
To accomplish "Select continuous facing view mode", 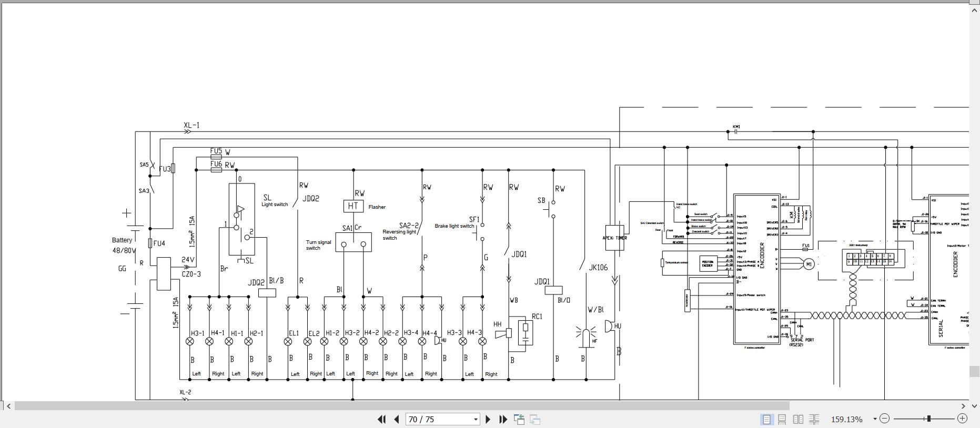I will (814, 419).
